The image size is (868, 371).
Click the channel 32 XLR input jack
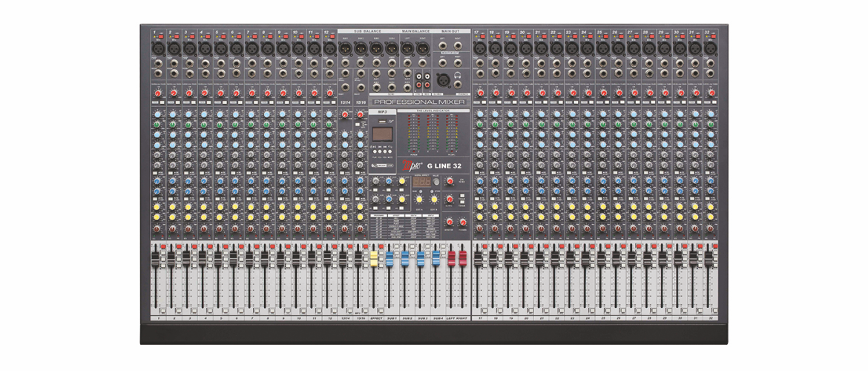click(711, 48)
